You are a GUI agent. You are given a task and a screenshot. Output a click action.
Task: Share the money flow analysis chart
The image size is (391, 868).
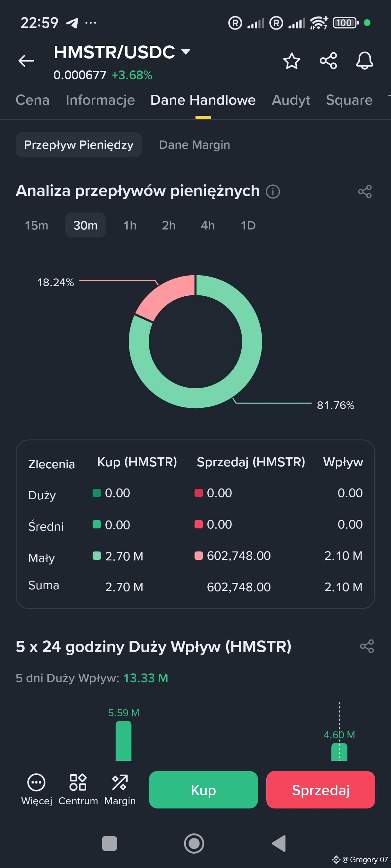365,191
